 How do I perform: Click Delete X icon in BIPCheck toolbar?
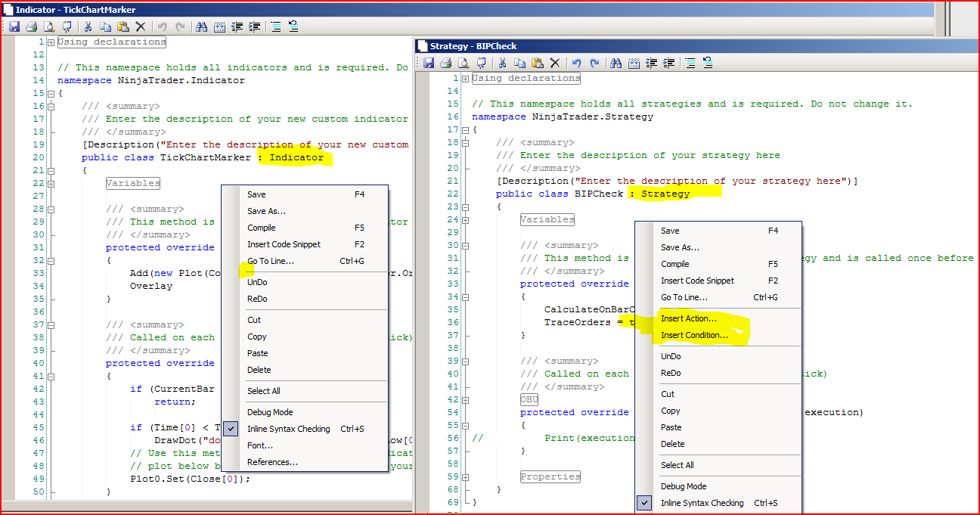pos(555,63)
